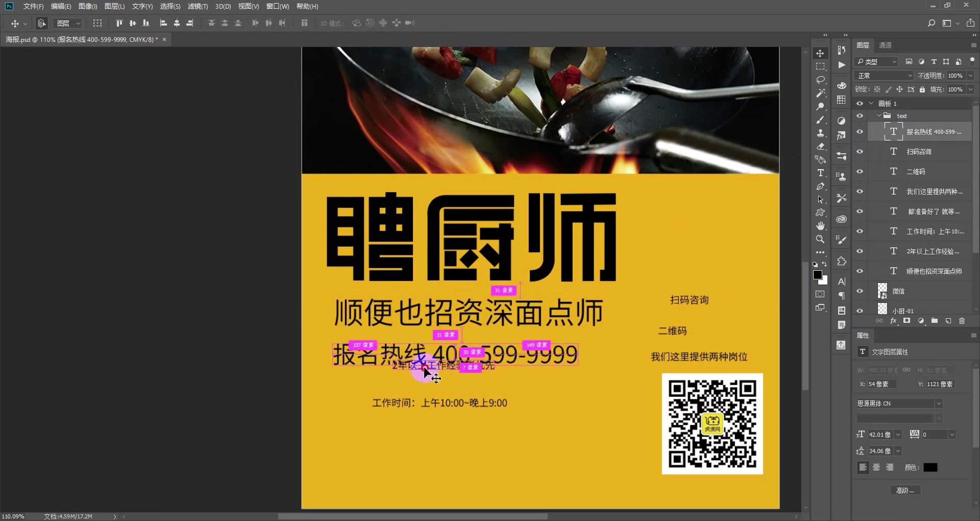Open the text color swatch picker

930,467
